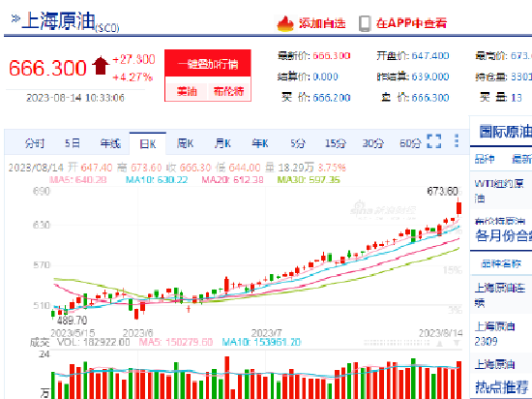Click the phone icon for 在APP中查看
Screen dimensions: 532x399
(x=365, y=24)
